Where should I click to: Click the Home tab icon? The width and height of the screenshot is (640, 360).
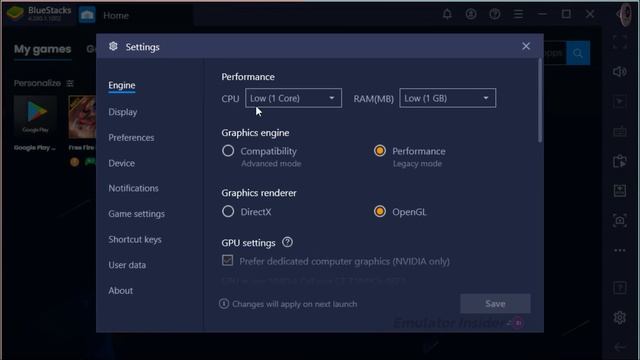(87, 15)
